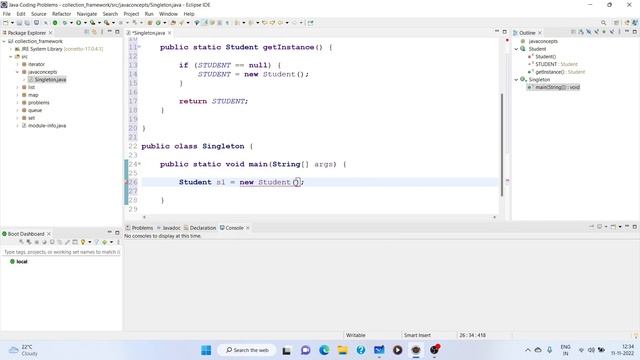Open the Run menu
Screen dimensions: 640x360
[x=149, y=14]
